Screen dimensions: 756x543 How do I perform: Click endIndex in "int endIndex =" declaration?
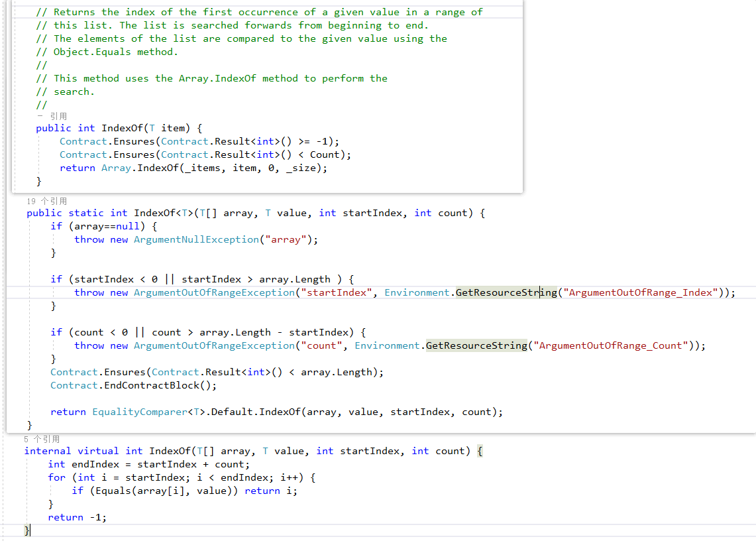[95, 464]
